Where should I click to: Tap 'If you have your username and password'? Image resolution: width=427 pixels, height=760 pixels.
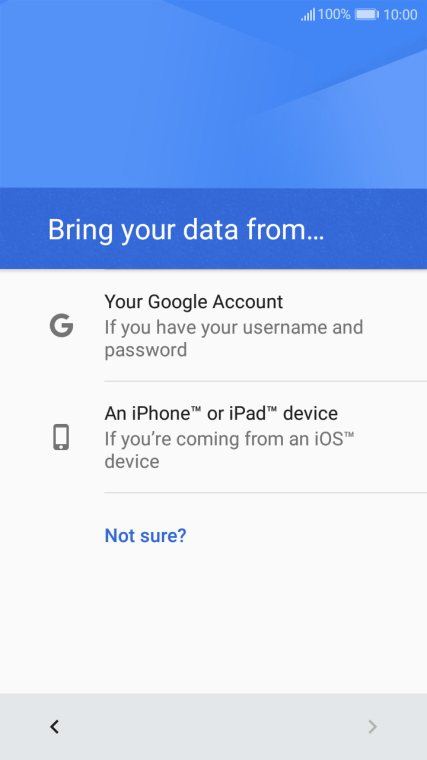coord(234,338)
